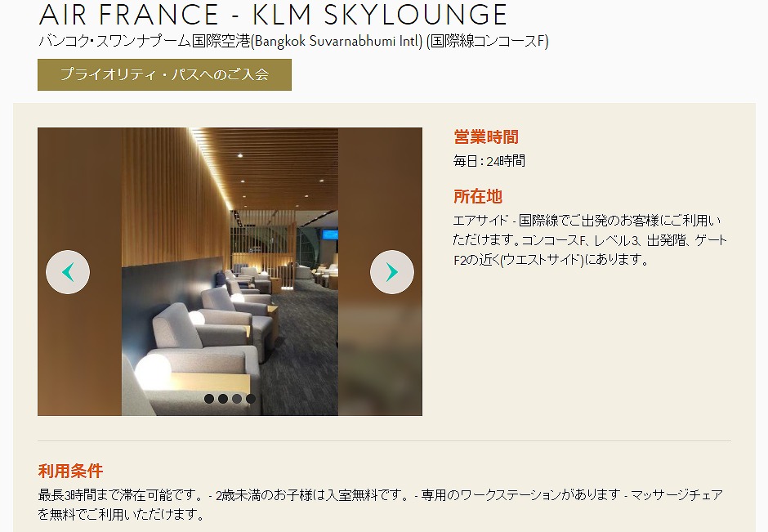Click the 利用条件 heading

tap(70, 471)
